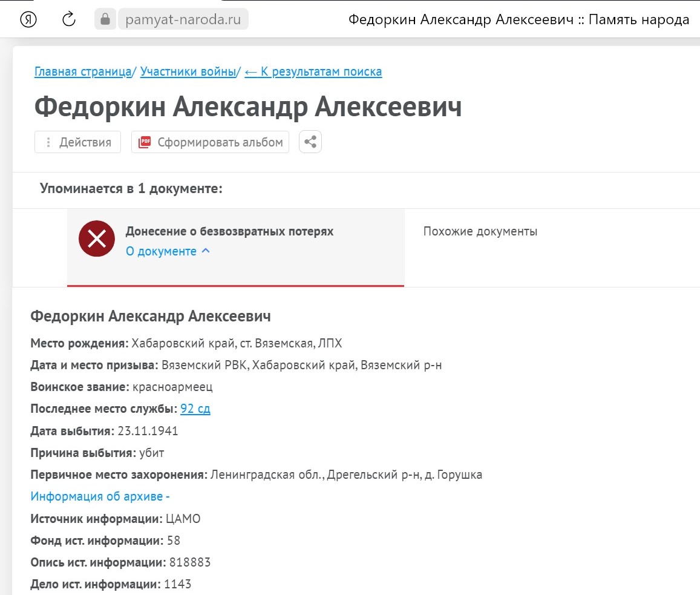Go to the Главная страница breadcrumb
This screenshot has height=595, width=700.
pyautogui.click(x=83, y=71)
